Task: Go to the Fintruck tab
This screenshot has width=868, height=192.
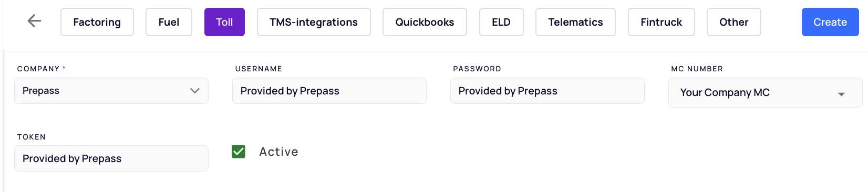Action: click(x=661, y=22)
